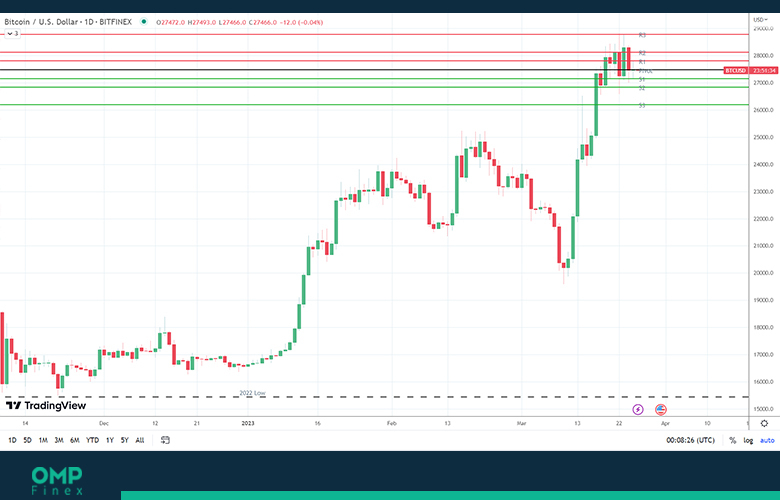The image size is (780, 500).
Task: Click the OHLC values in chart legend
Action: (239, 22)
